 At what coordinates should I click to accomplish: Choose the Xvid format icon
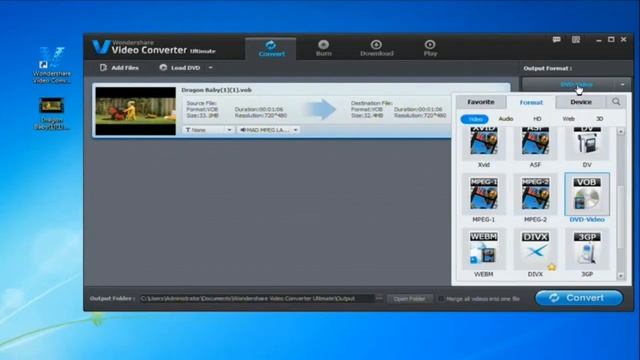(484, 144)
